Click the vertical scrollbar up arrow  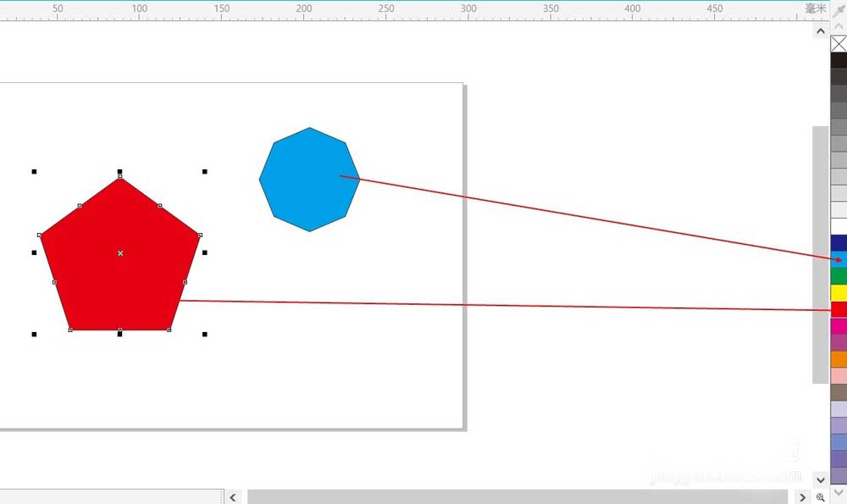pos(821,31)
